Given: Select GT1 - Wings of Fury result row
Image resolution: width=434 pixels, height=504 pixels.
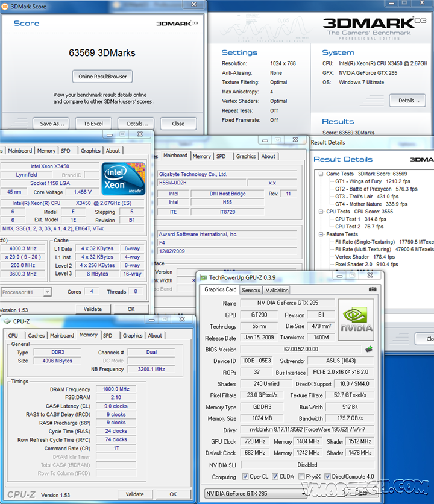Looking at the screenshot, I should pos(373,181).
